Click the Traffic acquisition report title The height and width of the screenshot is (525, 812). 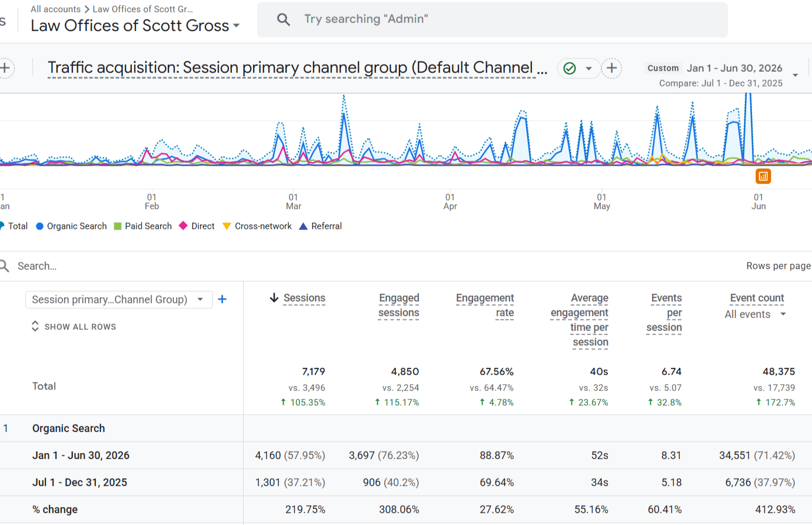[x=297, y=68]
